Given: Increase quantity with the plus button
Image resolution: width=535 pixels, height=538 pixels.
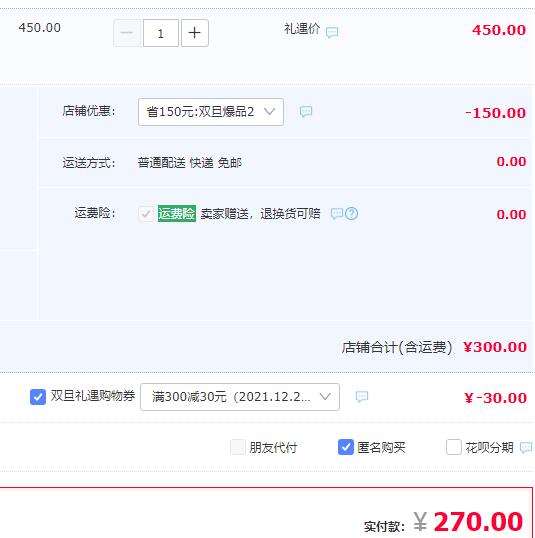Looking at the screenshot, I should click(195, 33).
